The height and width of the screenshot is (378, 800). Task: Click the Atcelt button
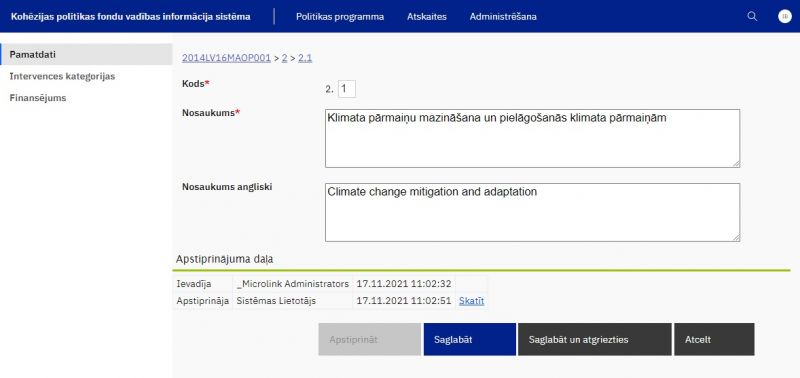coord(714,339)
